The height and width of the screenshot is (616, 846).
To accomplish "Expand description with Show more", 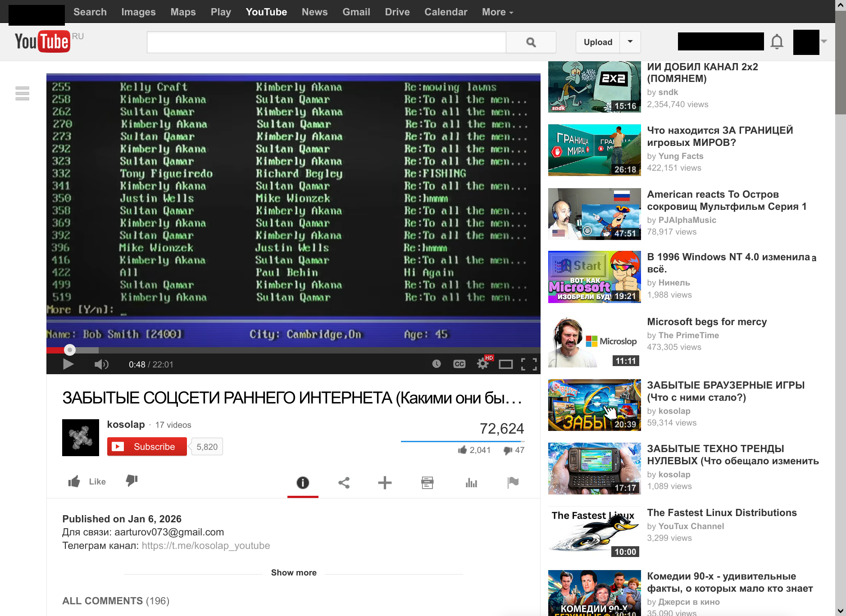I will click(293, 572).
